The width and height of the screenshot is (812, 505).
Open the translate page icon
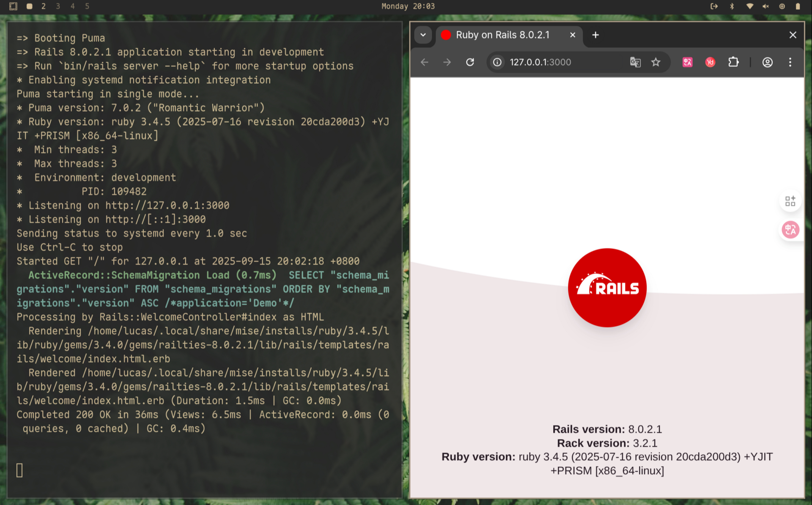[635, 62]
